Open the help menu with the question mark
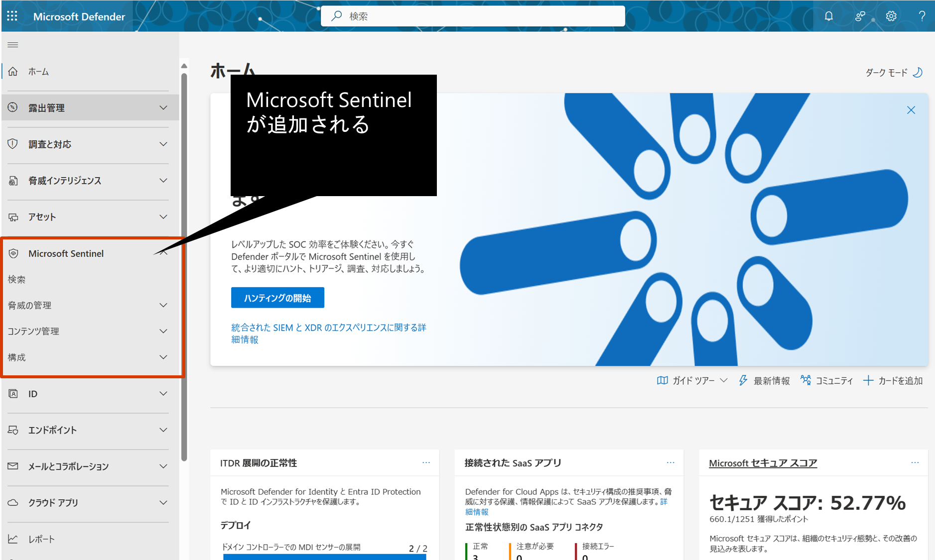 tap(923, 15)
